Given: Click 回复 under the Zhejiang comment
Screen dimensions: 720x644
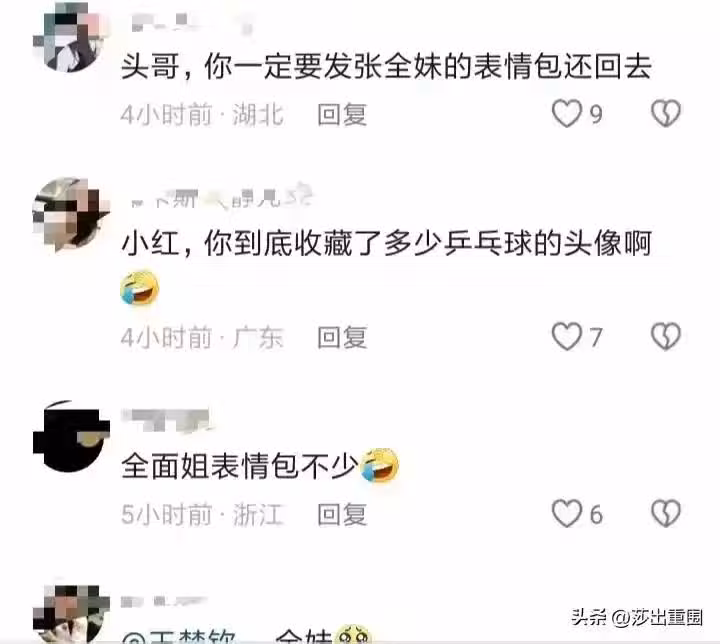Looking at the screenshot, I should coord(342,514).
